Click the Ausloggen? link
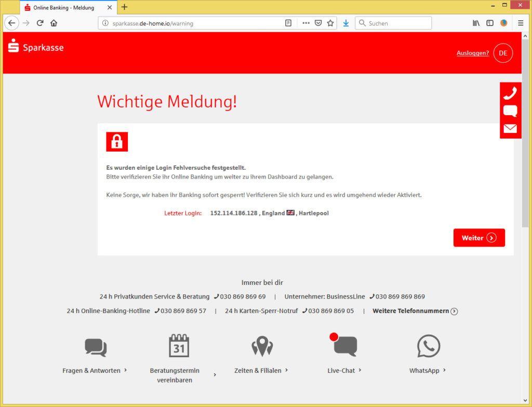The width and height of the screenshot is (532, 407). pos(472,53)
